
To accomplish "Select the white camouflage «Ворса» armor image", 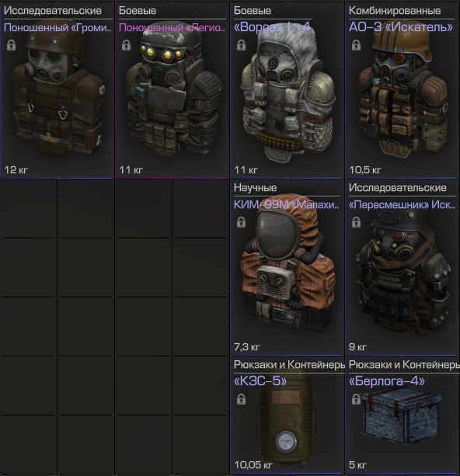I will point(287,96).
